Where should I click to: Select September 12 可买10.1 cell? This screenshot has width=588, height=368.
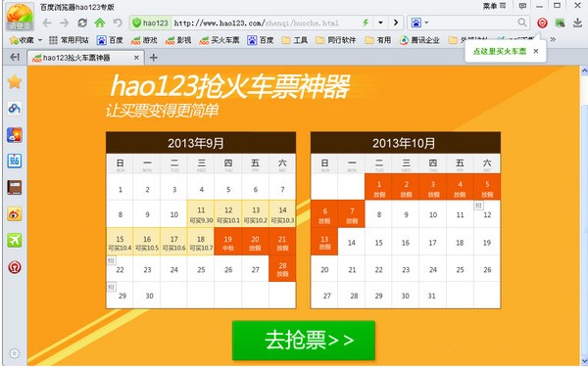coord(228,214)
